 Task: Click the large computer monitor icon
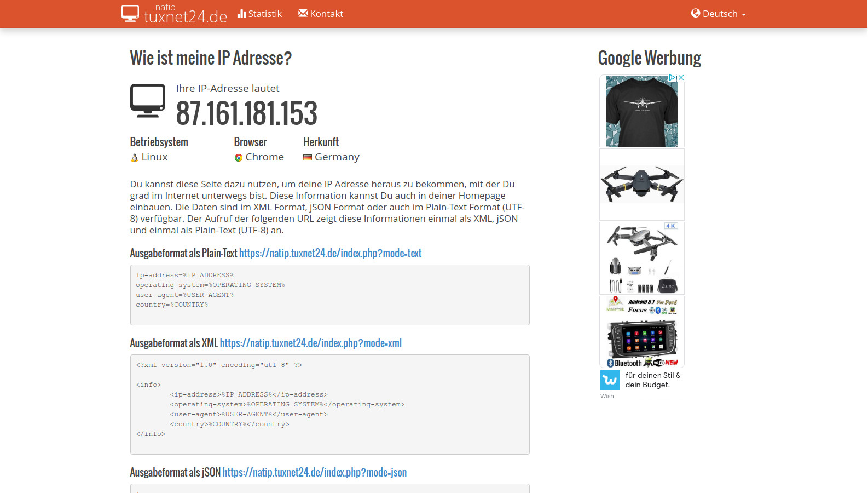tap(147, 101)
